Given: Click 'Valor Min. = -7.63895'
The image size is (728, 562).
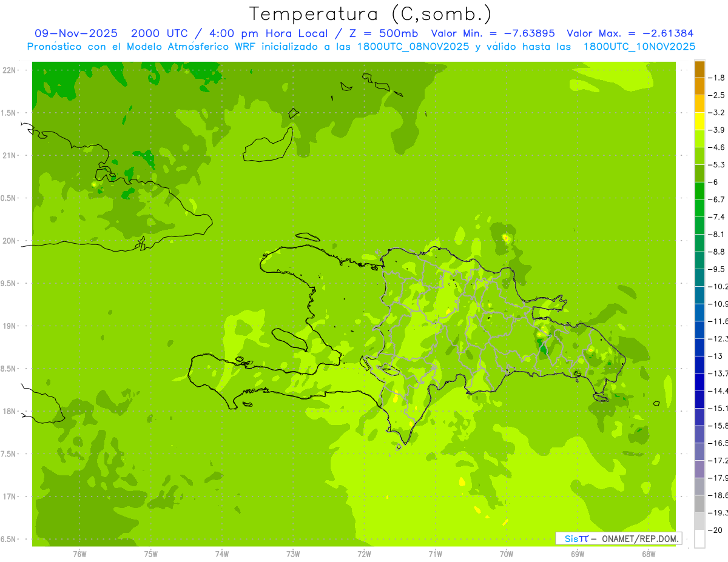Looking at the screenshot, I should pos(493,33).
